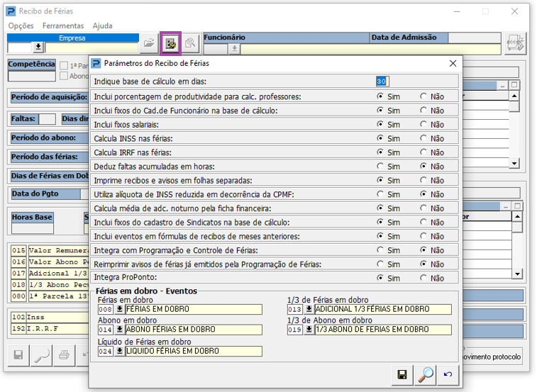Click the icon right of Data de Admissão
This screenshot has height=392, width=537.
516,43
